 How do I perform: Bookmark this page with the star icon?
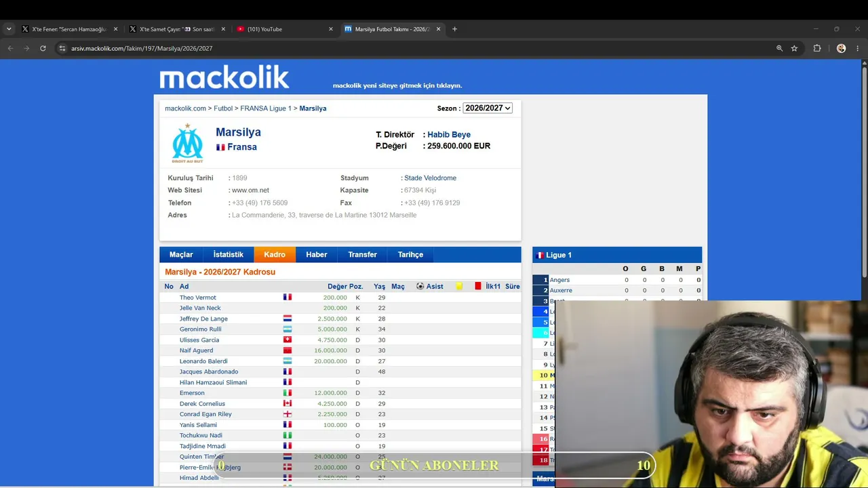(794, 48)
